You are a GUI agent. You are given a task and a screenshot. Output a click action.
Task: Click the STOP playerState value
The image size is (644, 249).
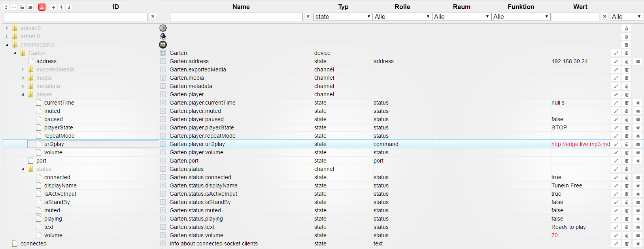click(x=559, y=127)
